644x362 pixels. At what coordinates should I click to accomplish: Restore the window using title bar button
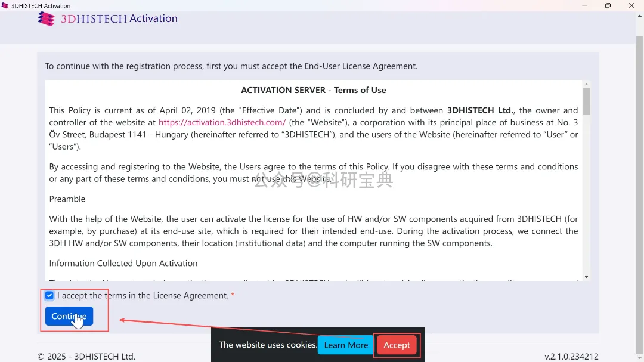click(x=608, y=5)
